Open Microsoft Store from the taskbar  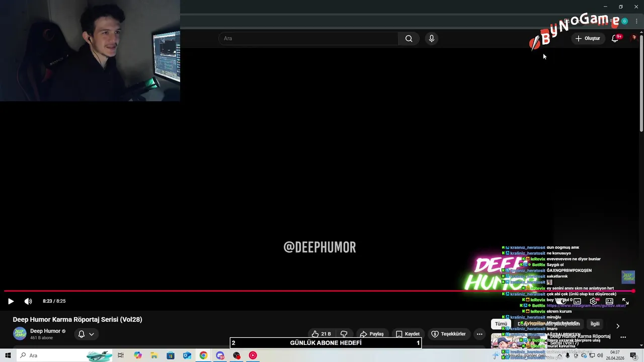(x=171, y=355)
